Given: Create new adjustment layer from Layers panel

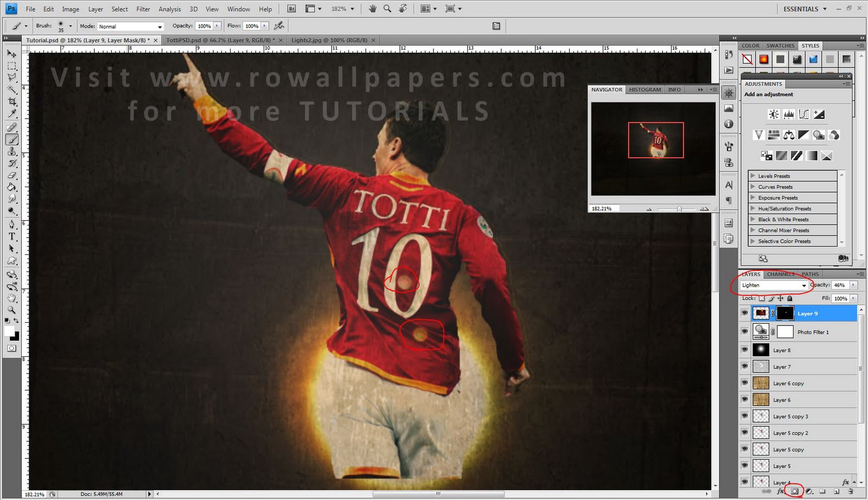Looking at the screenshot, I should click(x=808, y=491).
